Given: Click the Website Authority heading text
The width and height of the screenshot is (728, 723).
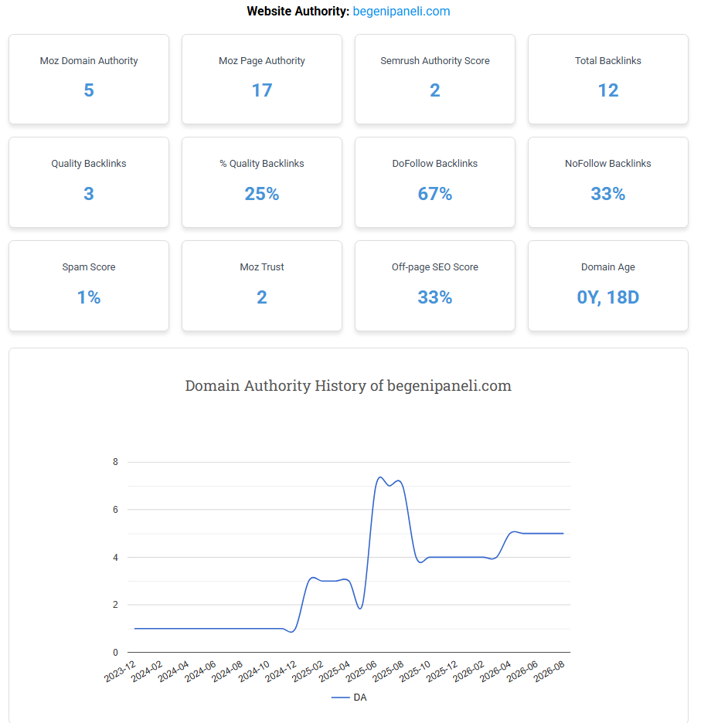Looking at the screenshot, I should [298, 11].
